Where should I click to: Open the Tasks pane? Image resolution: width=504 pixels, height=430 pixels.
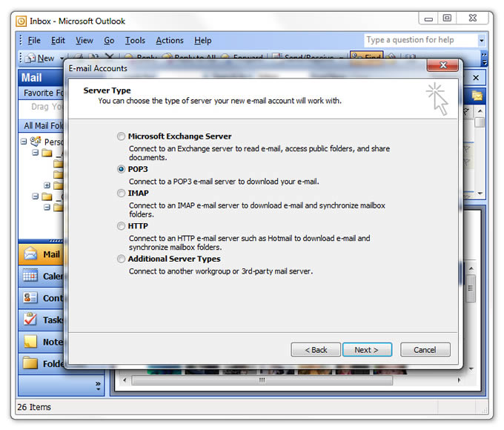[x=42, y=320]
